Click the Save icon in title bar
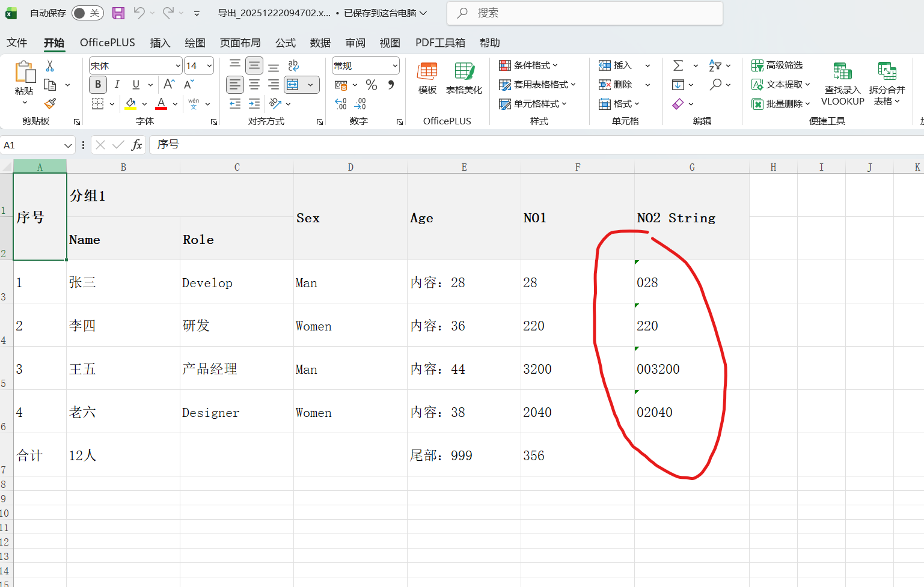This screenshot has width=924, height=587. pos(118,13)
